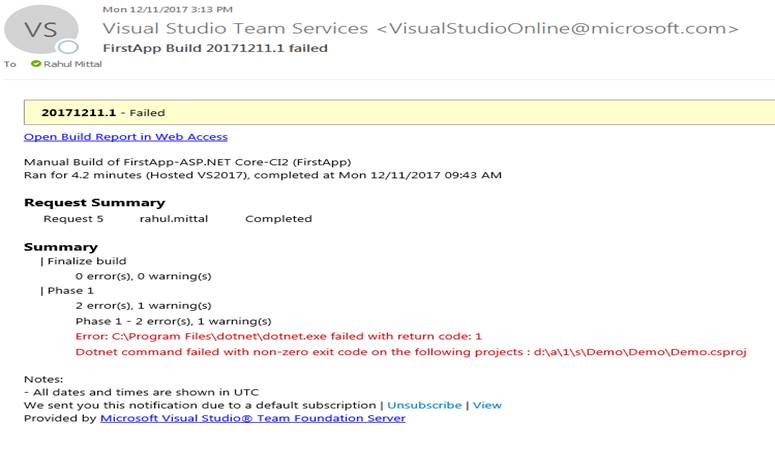775x459 pixels.
Task: Click the Request Summary heading
Action: click(94, 203)
